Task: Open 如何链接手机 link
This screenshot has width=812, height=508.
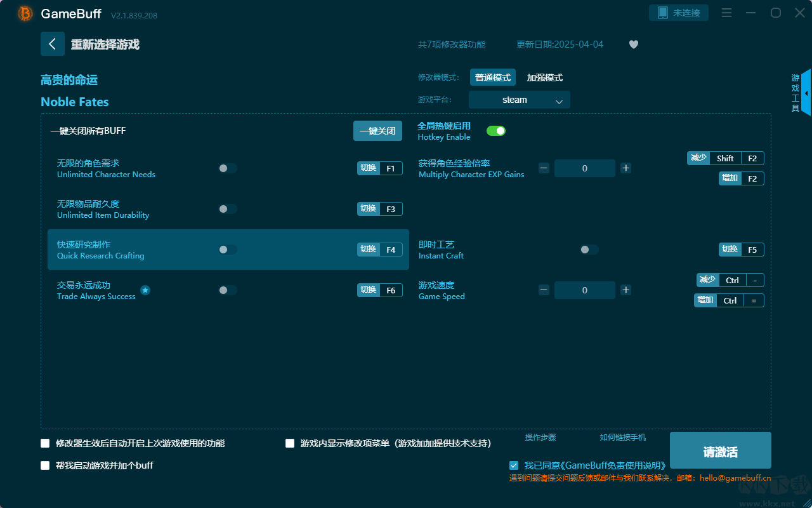Action: click(x=623, y=438)
